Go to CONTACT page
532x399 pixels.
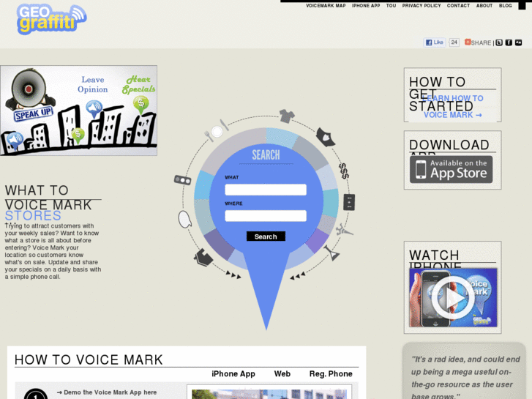point(458,6)
